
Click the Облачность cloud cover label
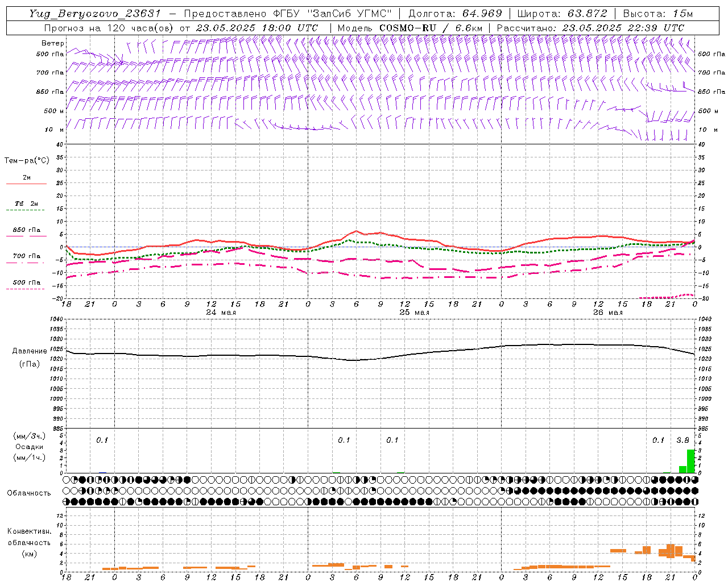pyautogui.click(x=29, y=493)
